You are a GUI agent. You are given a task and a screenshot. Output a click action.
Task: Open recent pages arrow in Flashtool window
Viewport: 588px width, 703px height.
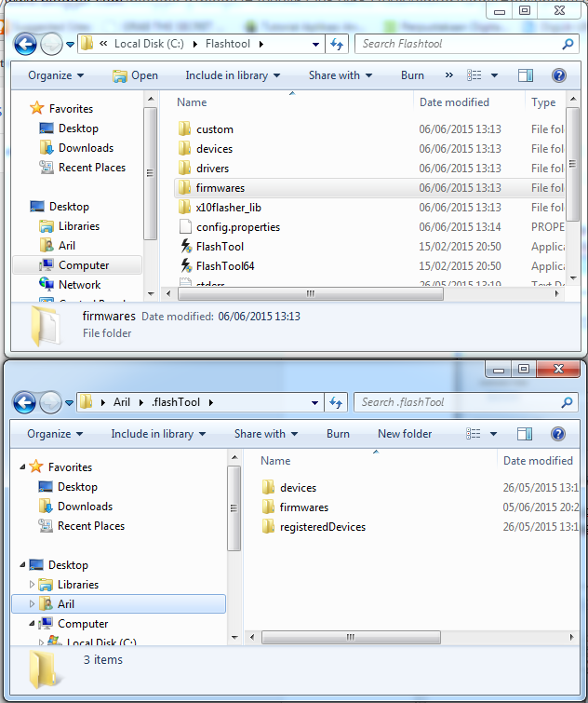tap(71, 45)
